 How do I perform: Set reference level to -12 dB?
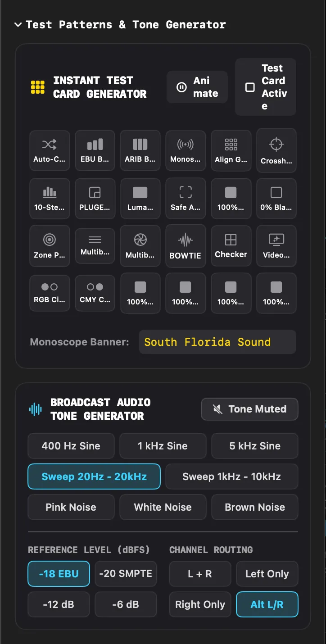pos(59,604)
